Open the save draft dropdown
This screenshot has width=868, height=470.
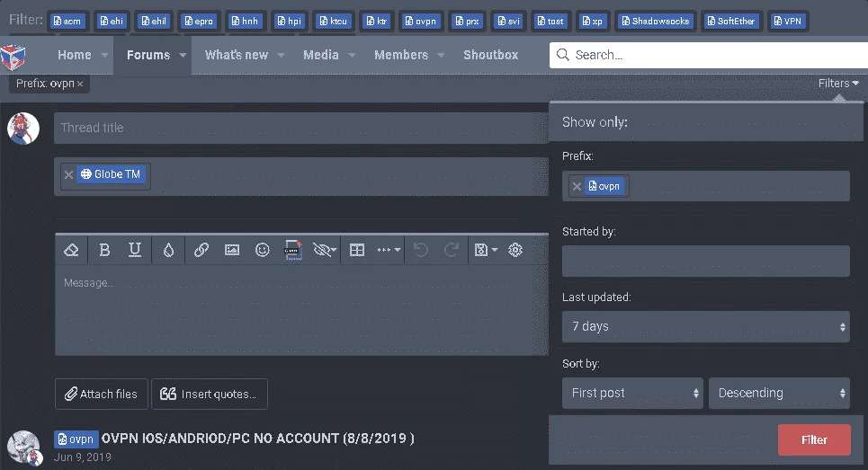[x=486, y=250]
